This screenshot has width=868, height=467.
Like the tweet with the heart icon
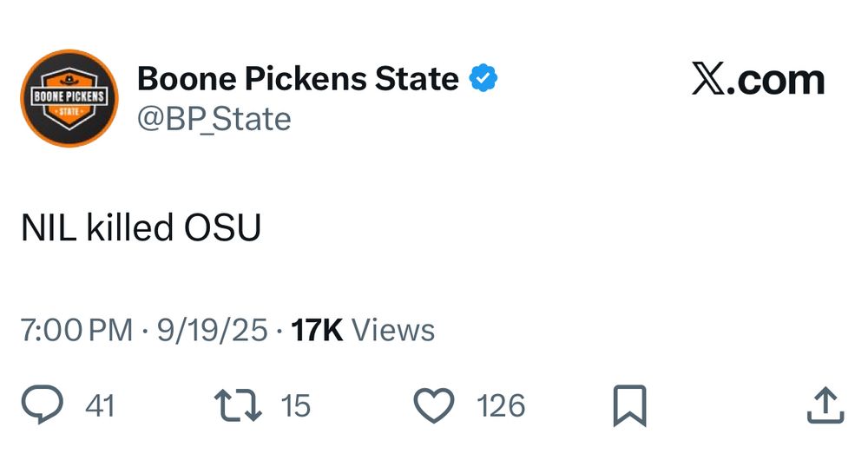pyautogui.click(x=434, y=405)
